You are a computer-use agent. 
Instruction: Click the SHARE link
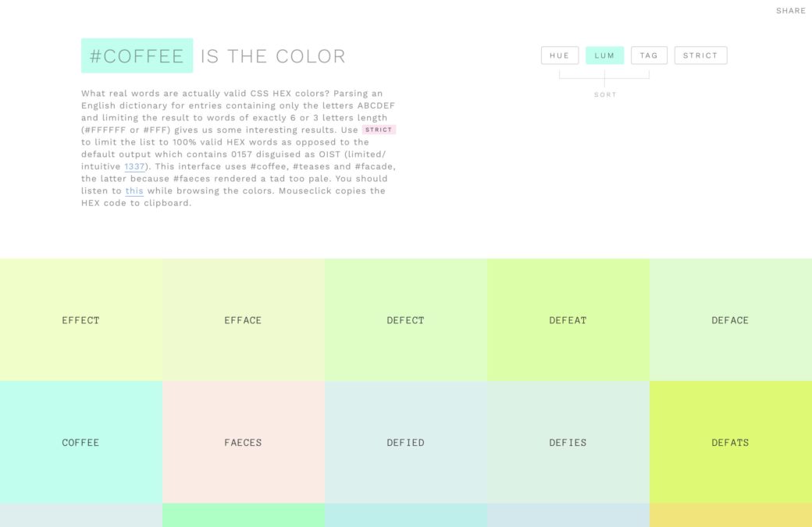coord(790,11)
